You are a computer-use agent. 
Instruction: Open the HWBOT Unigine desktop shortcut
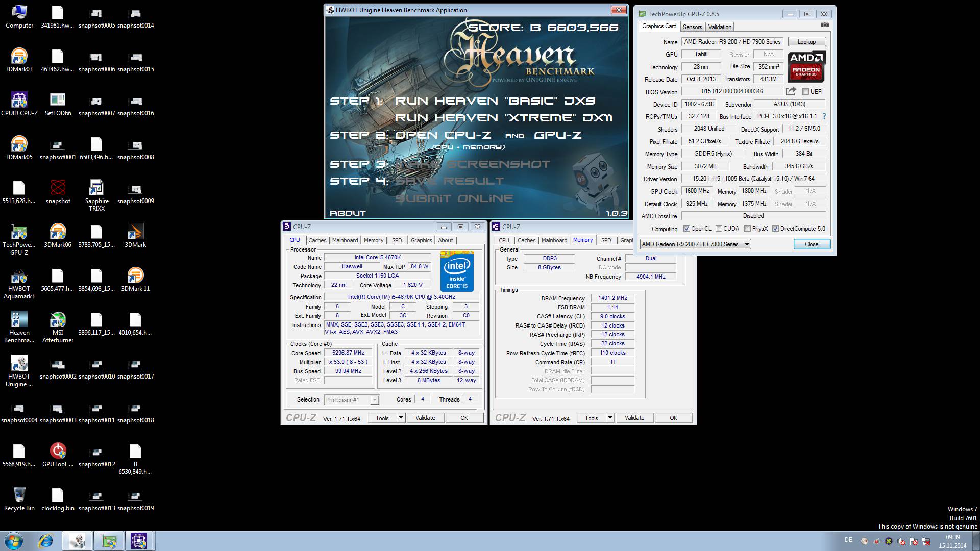coord(19,371)
